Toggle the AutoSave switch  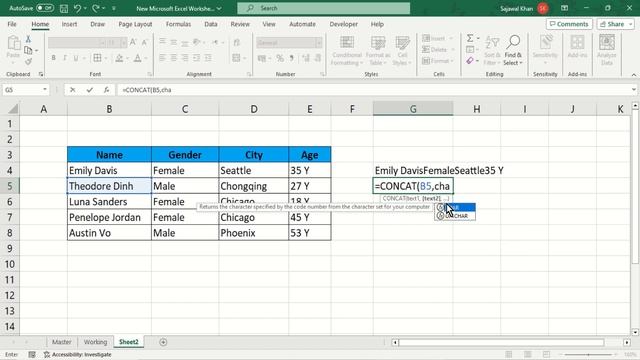point(44,8)
